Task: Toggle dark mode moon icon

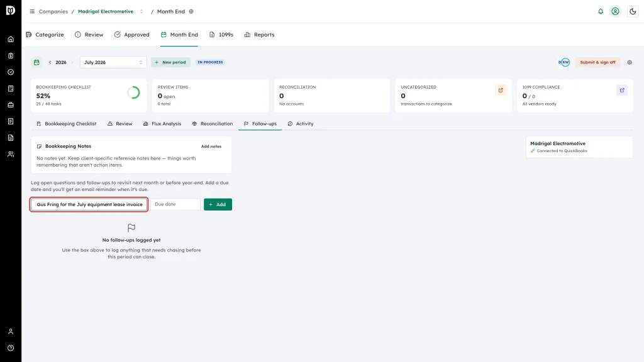Action: [633, 11]
